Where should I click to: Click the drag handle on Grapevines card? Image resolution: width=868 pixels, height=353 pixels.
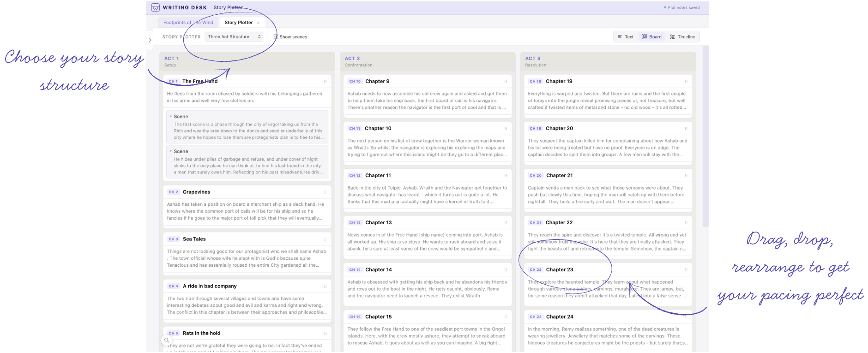click(325, 192)
